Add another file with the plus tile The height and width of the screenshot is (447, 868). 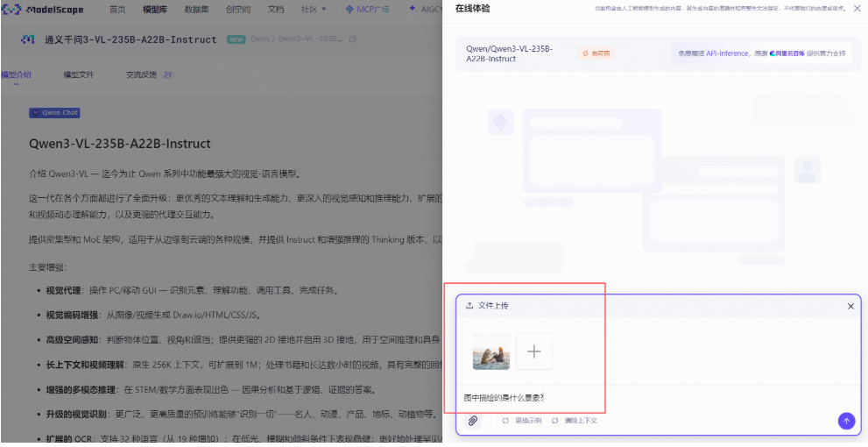click(x=534, y=351)
